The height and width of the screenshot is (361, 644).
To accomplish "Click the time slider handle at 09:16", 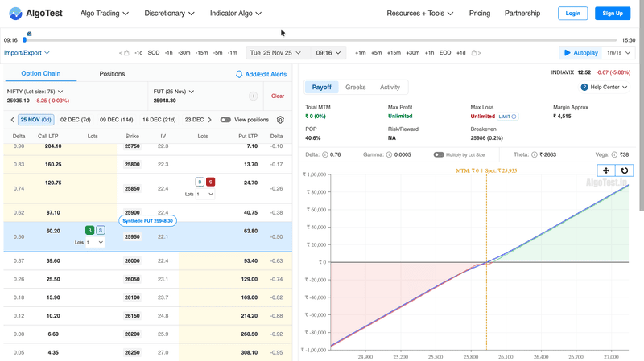I will [28, 35].
